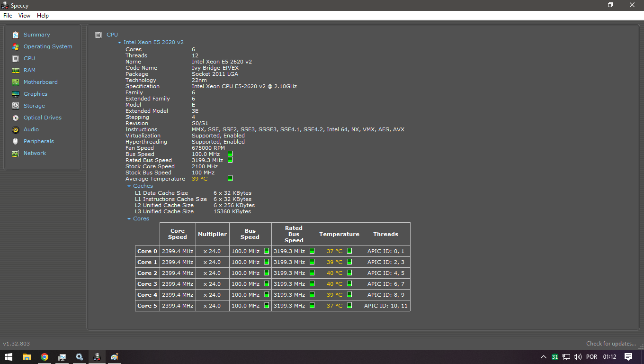The height and width of the screenshot is (364, 644).
Task: Click the Core 1 multiplier x 24.0 cell
Action: point(212,262)
